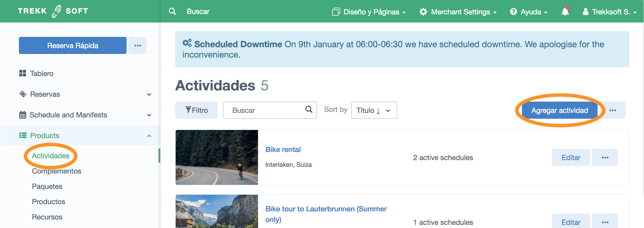Open notifications bell
644x228 pixels.
point(565,11)
